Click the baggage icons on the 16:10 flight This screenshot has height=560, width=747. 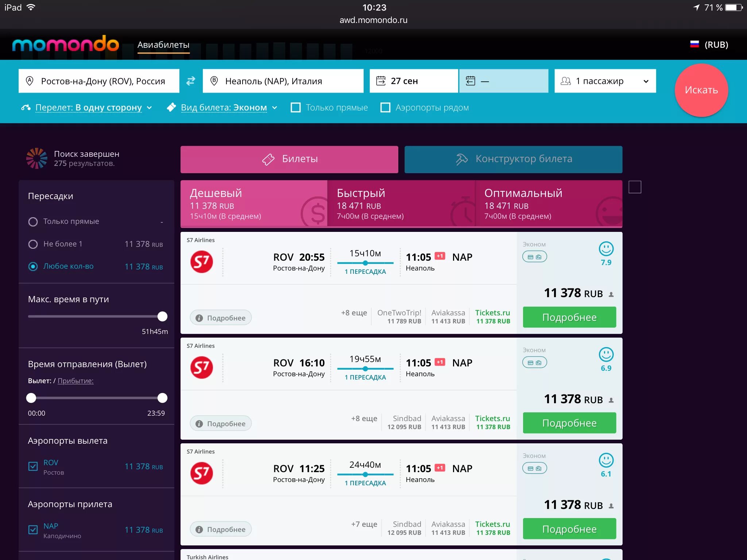[534, 362]
